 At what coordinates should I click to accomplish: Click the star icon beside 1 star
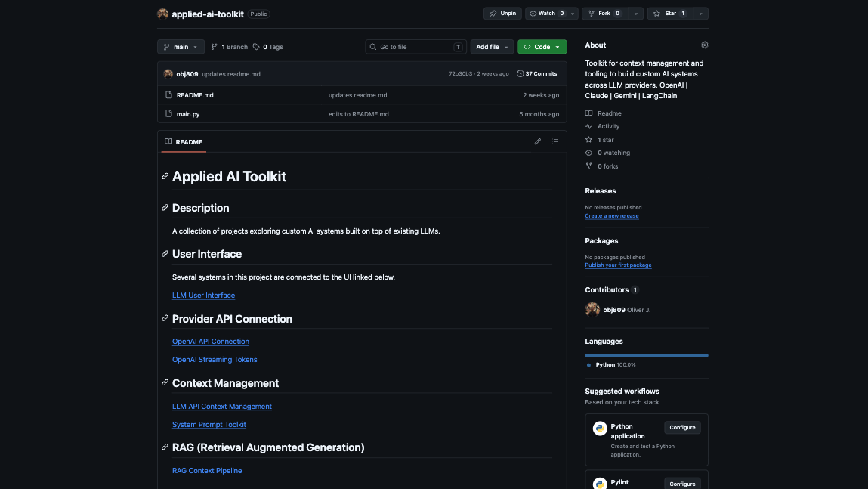[589, 140]
